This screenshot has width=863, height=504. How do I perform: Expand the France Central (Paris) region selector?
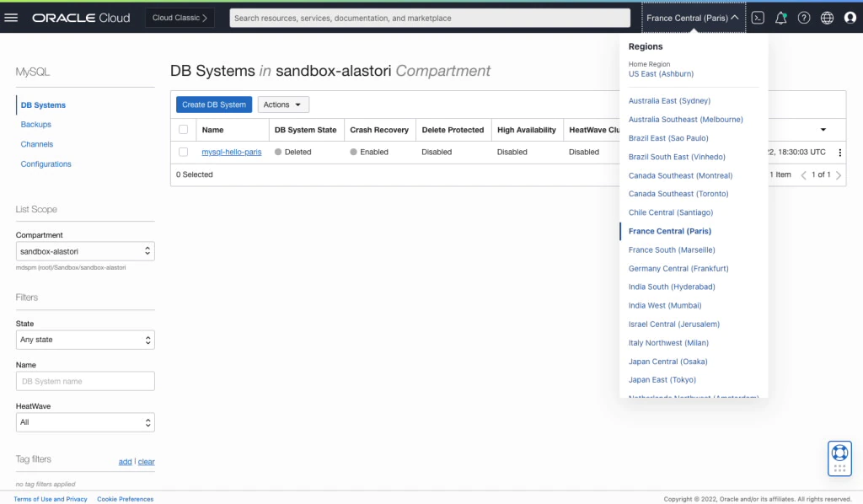[693, 18]
